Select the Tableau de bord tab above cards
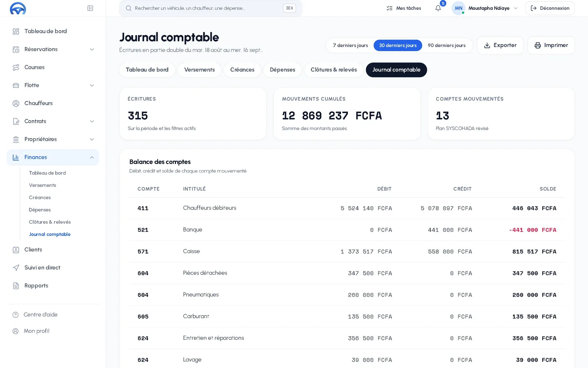This screenshot has height=368, width=588. tap(147, 70)
